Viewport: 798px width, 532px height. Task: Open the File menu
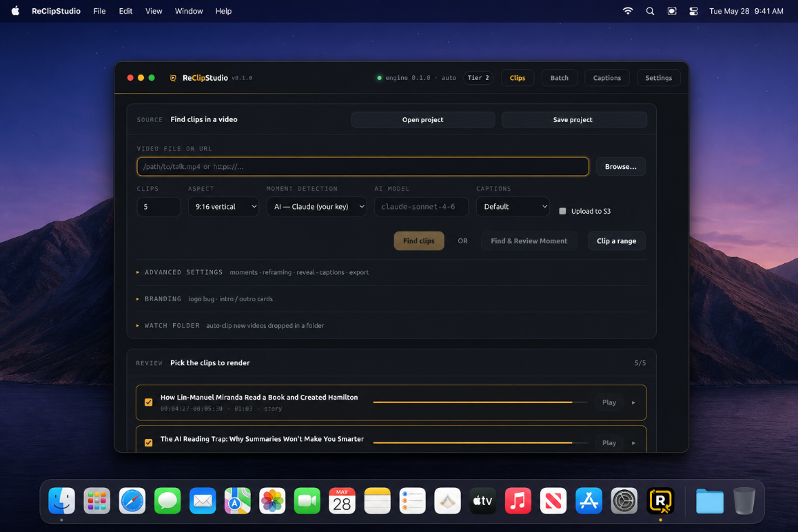click(x=99, y=11)
